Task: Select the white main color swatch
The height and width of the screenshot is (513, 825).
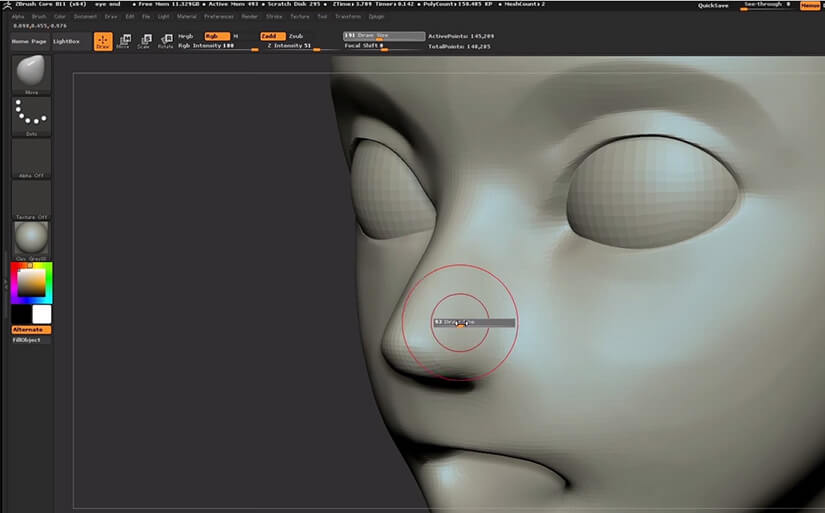Action: (x=42, y=315)
